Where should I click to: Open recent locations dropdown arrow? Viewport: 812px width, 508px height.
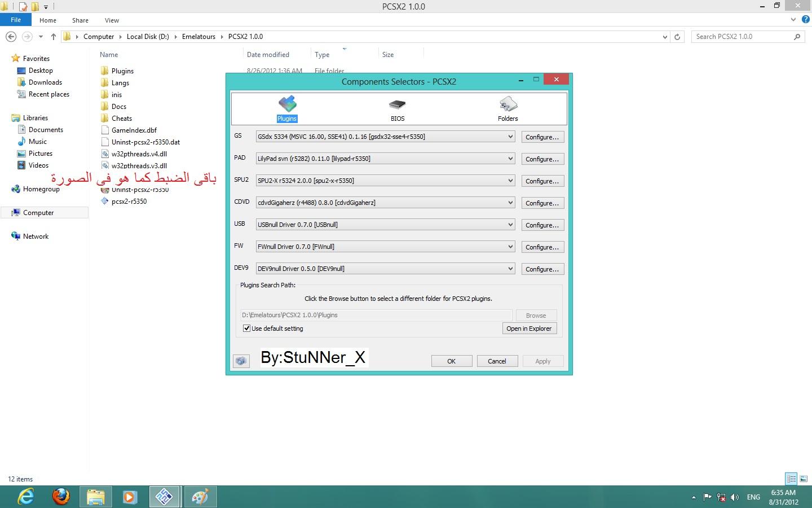pos(41,37)
